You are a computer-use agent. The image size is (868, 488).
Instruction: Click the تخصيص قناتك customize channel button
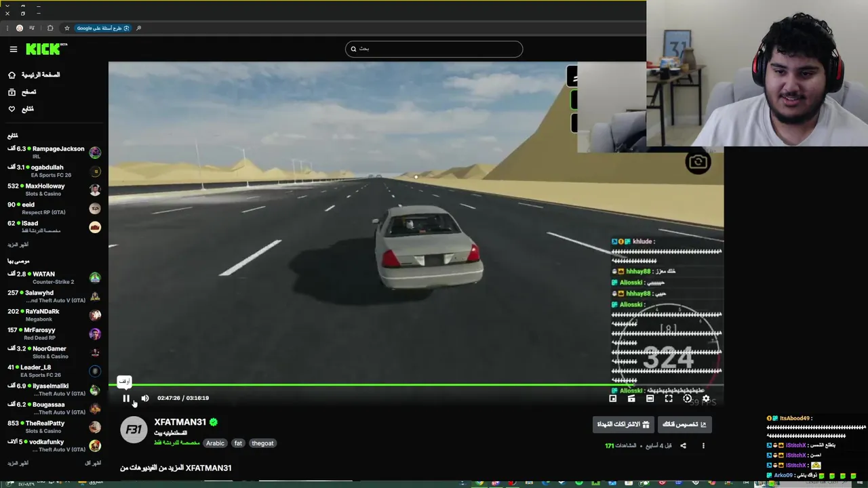684,424
